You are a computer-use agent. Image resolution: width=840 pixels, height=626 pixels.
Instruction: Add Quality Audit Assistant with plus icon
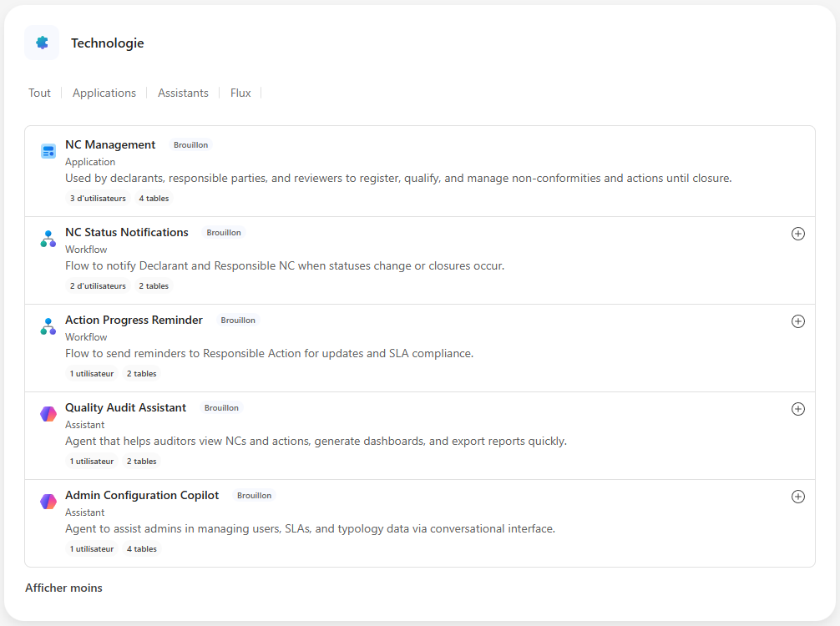point(797,409)
